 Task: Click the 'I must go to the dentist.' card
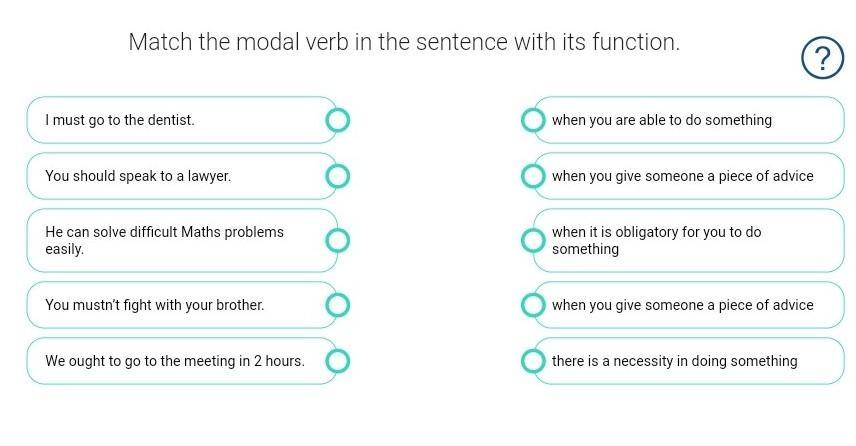point(182,120)
